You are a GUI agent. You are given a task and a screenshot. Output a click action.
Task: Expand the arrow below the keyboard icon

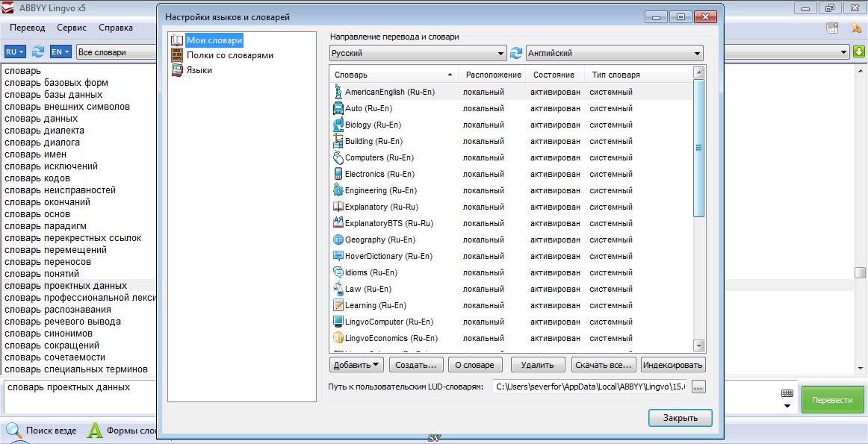[x=787, y=407]
